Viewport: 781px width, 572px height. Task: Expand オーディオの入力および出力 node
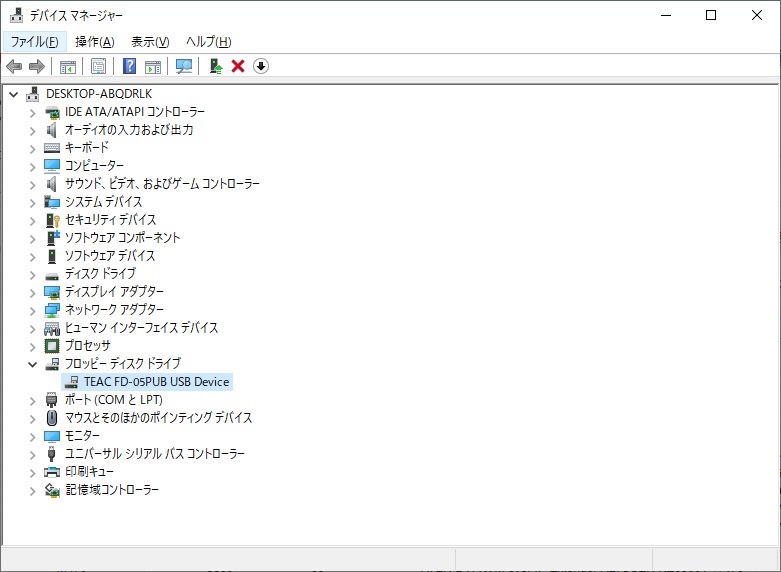point(32,131)
